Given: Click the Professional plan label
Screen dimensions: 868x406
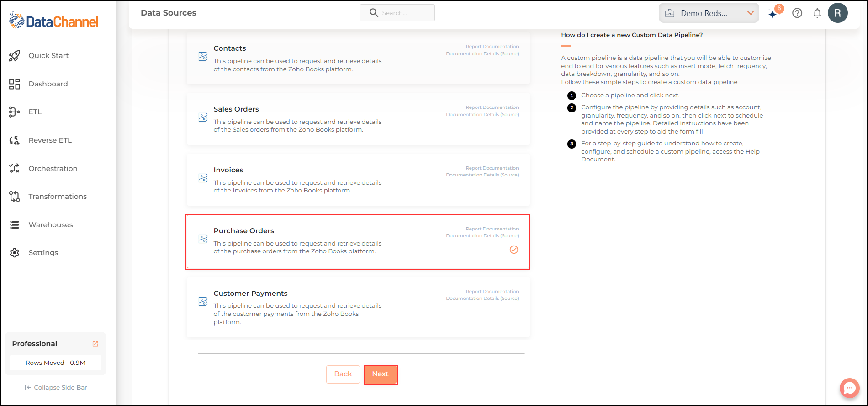Looking at the screenshot, I should (35, 344).
